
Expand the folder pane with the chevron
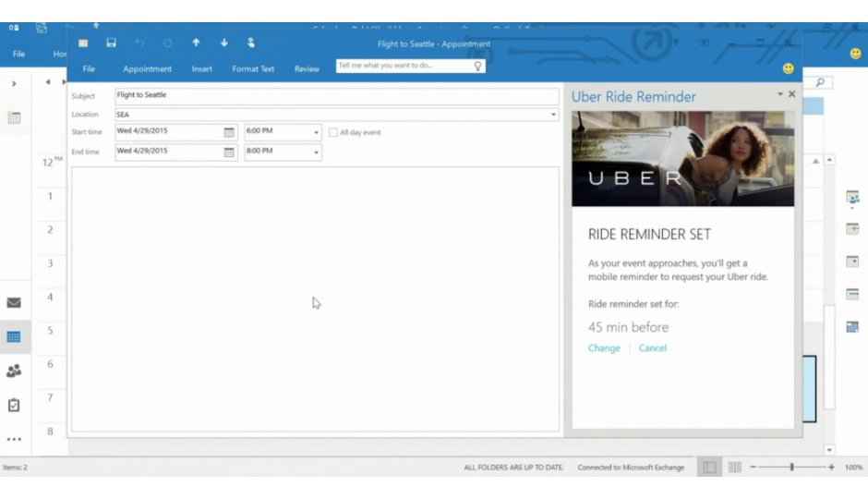[14, 83]
